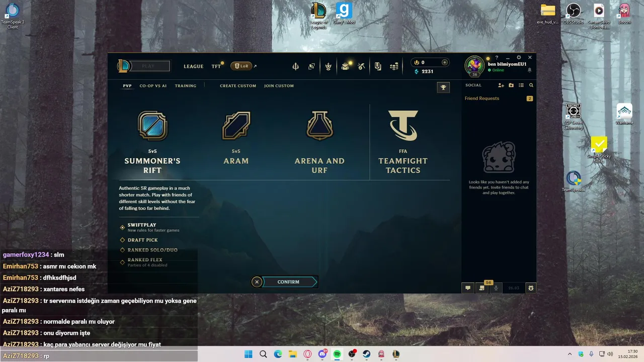The height and width of the screenshot is (362, 644).
Task: Open the Profile crest icon
Action: 328,66
